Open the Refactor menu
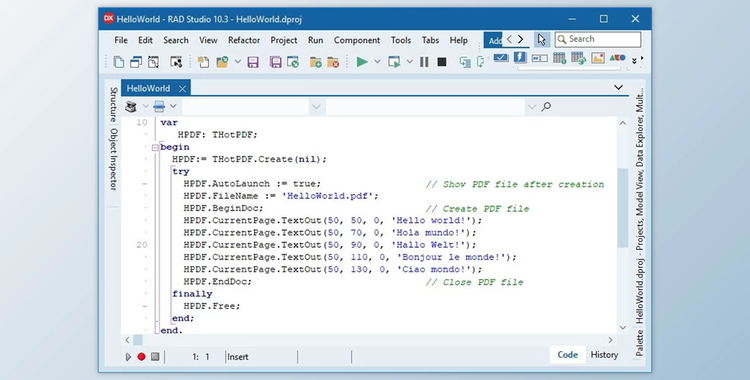The width and height of the screenshot is (750, 380). pyautogui.click(x=244, y=40)
